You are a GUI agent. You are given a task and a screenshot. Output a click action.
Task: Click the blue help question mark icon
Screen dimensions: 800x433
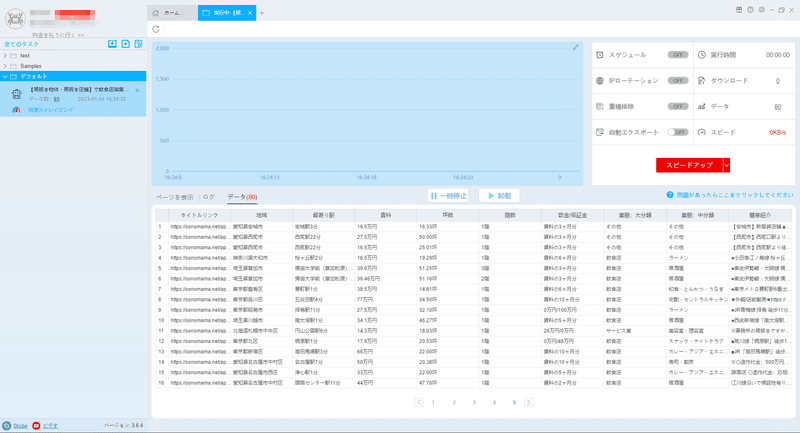(670, 195)
